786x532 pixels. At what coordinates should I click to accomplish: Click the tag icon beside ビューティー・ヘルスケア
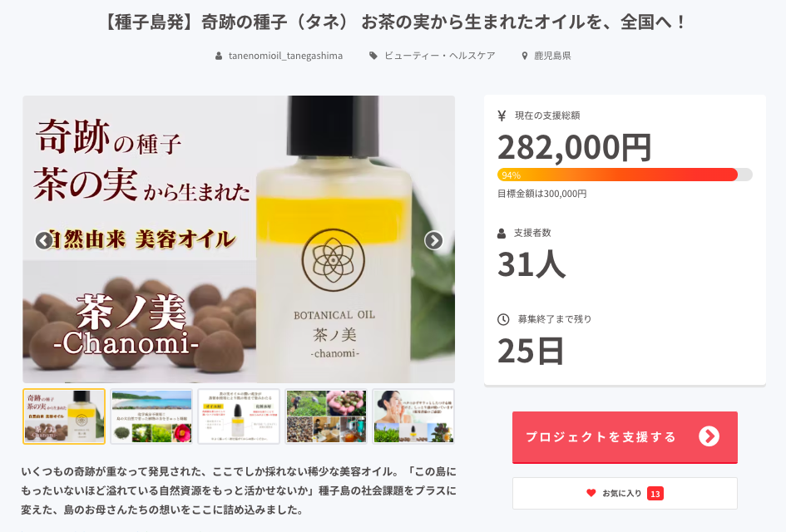coord(373,56)
